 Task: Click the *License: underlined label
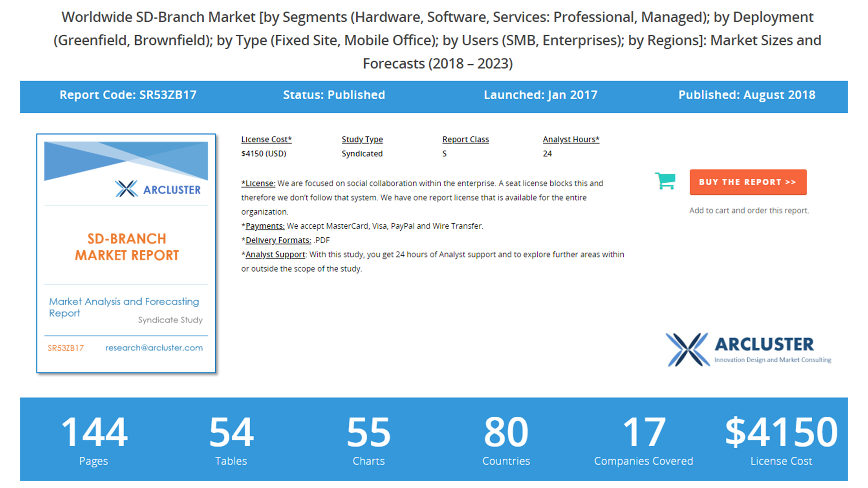pos(258,183)
